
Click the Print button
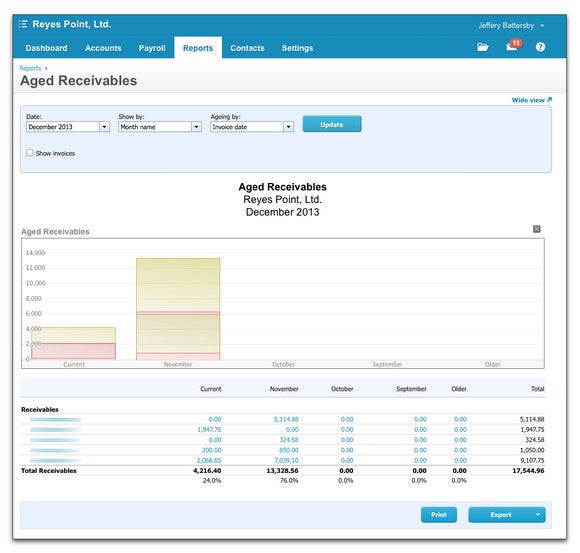pyautogui.click(x=439, y=515)
